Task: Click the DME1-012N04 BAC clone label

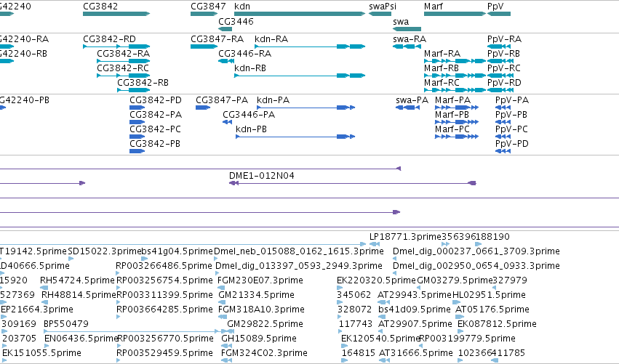Action: pos(262,176)
